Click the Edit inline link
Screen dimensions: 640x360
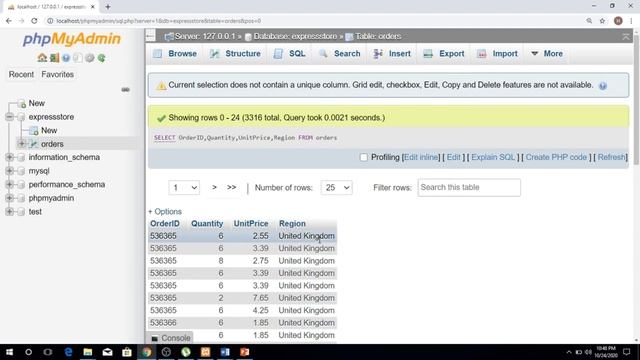click(x=421, y=158)
